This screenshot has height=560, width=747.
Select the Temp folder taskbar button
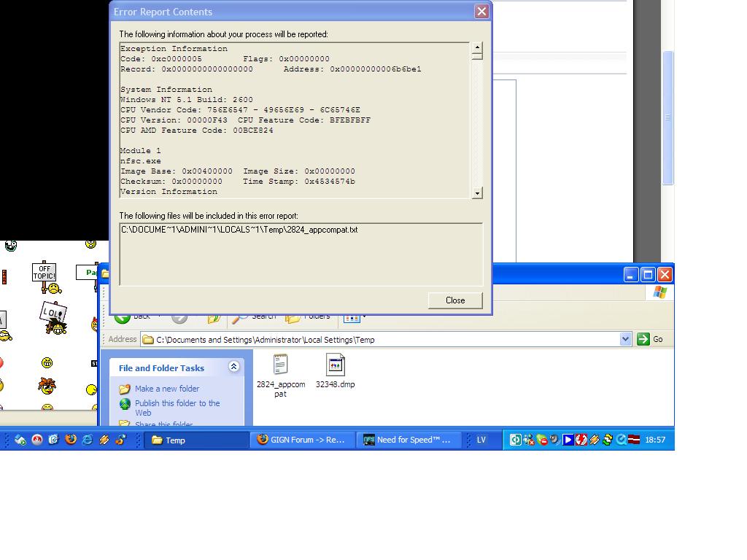(196, 440)
